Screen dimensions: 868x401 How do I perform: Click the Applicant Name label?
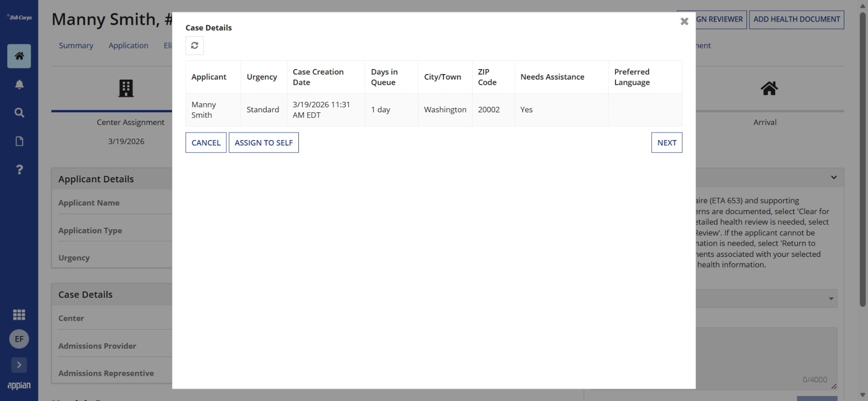point(89,203)
